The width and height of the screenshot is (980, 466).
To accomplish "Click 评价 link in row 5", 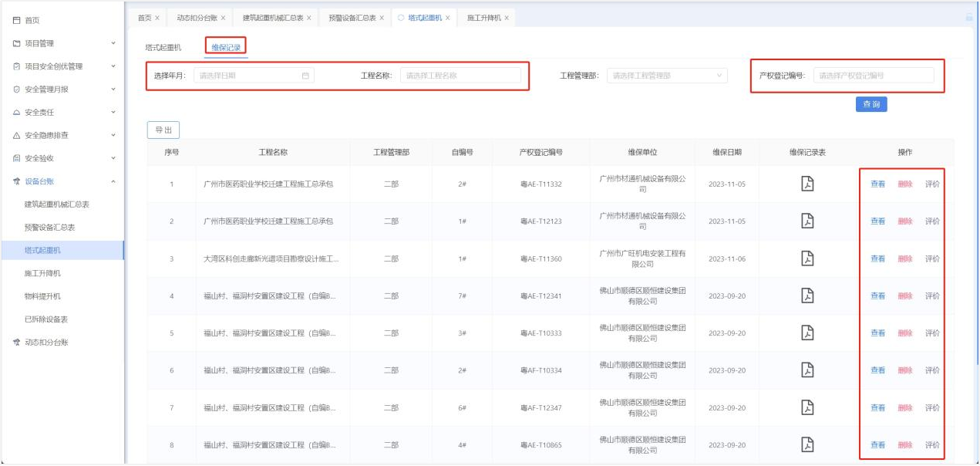I will pos(931,333).
